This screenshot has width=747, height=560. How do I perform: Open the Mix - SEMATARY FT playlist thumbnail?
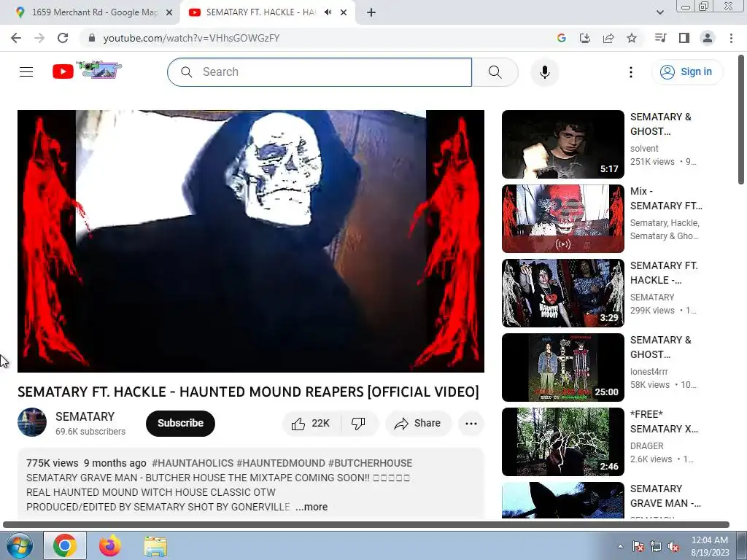coord(562,219)
